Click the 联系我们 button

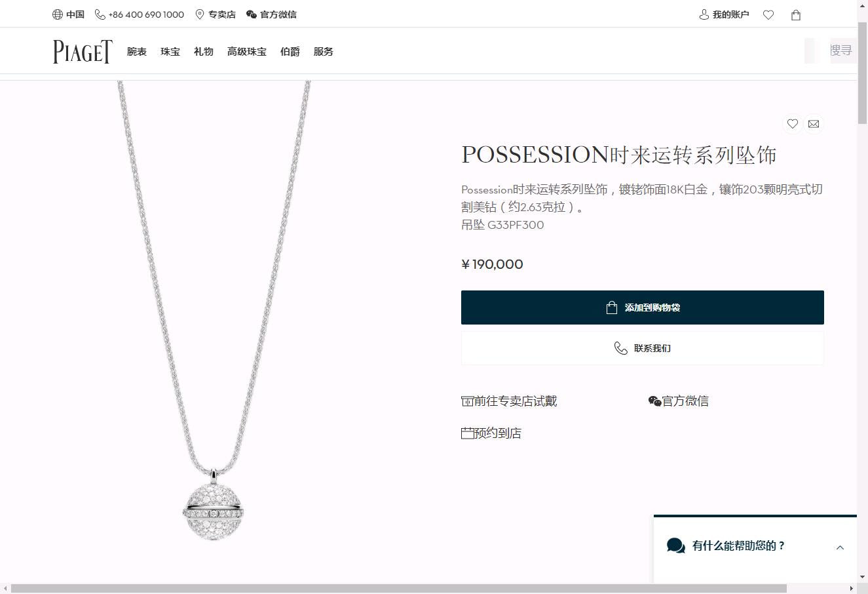(642, 348)
